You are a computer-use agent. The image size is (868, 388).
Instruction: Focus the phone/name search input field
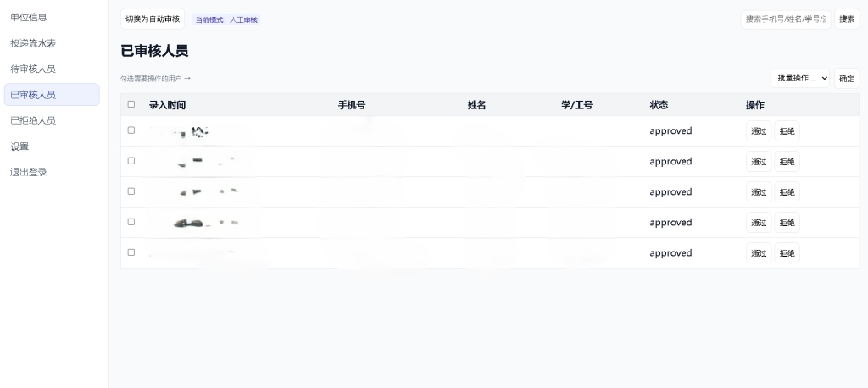[x=785, y=19]
